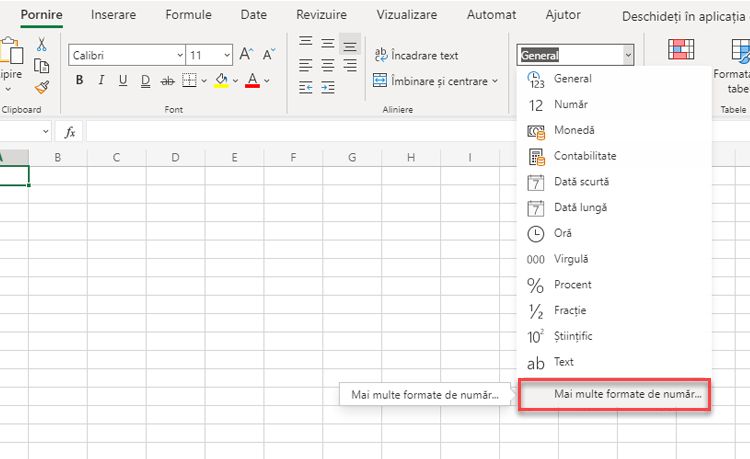Toggle Încadrare text wrap button

coord(416,55)
